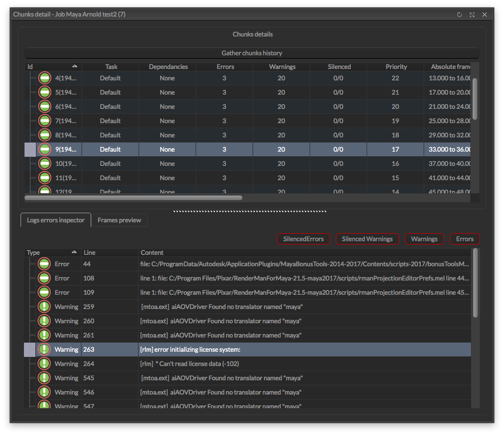Click the warning icon on line 259
The height and width of the screenshot is (435, 504).
pyautogui.click(x=44, y=307)
